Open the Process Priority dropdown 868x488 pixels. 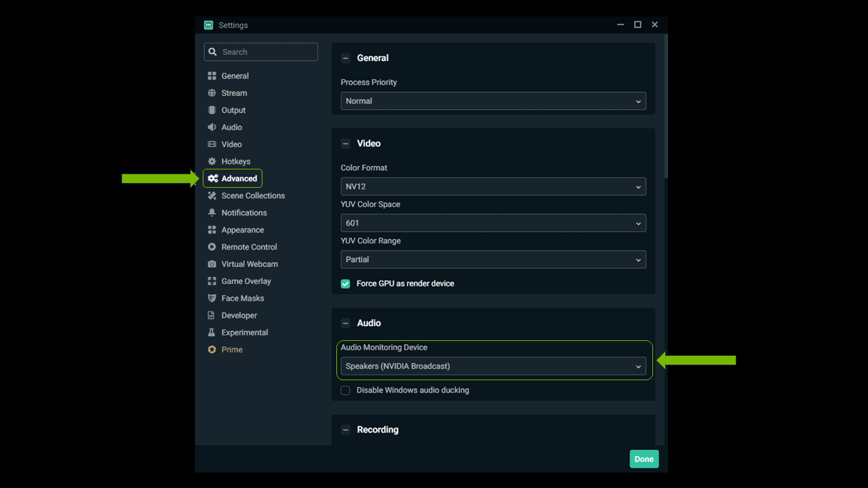tap(493, 100)
